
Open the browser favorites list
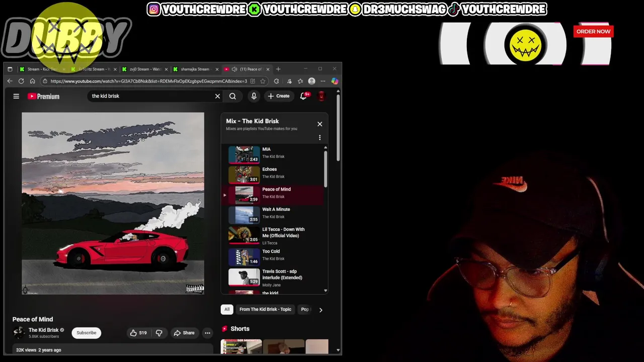[300, 81]
